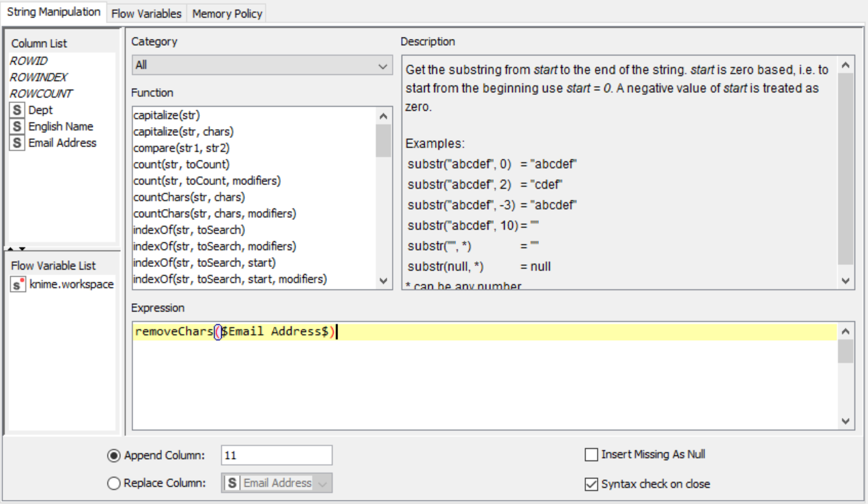Enable Insert Missing As Null checkbox
Screen dimensions: 868x504
tap(591, 455)
